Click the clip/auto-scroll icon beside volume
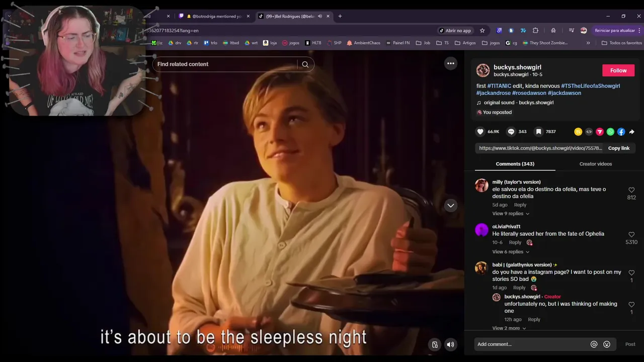Screen dimensions: 644x362 tap(435, 344)
